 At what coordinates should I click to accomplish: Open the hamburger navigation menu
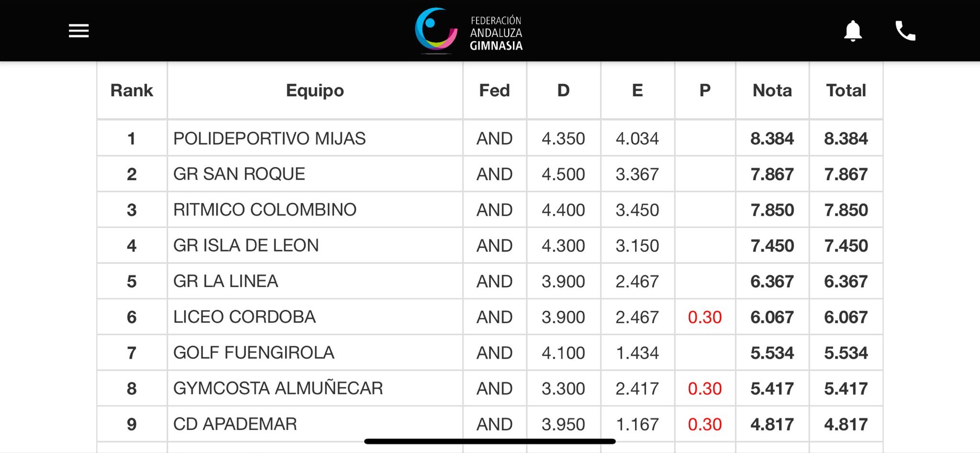pyautogui.click(x=78, y=31)
